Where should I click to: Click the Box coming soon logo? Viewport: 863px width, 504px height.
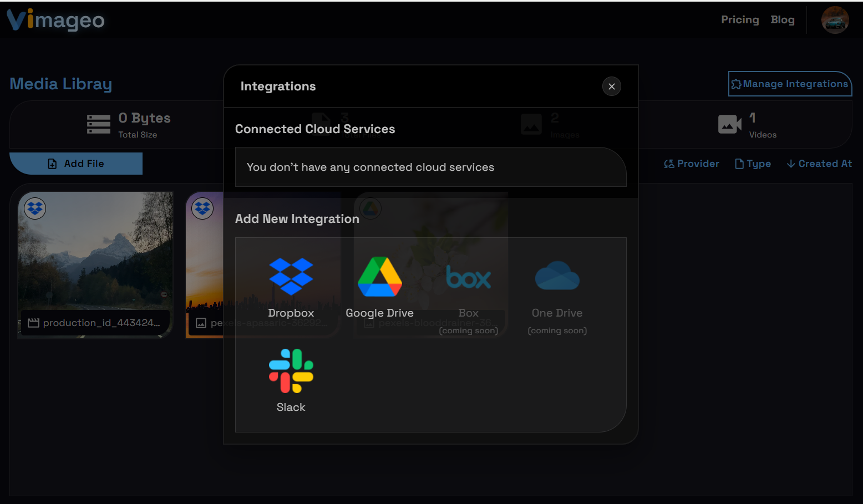(x=468, y=277)
